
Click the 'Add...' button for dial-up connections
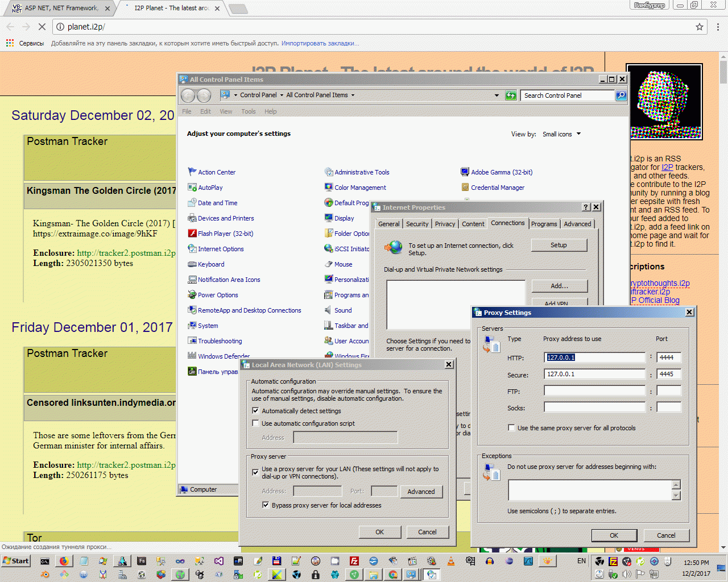click(560, 286)
